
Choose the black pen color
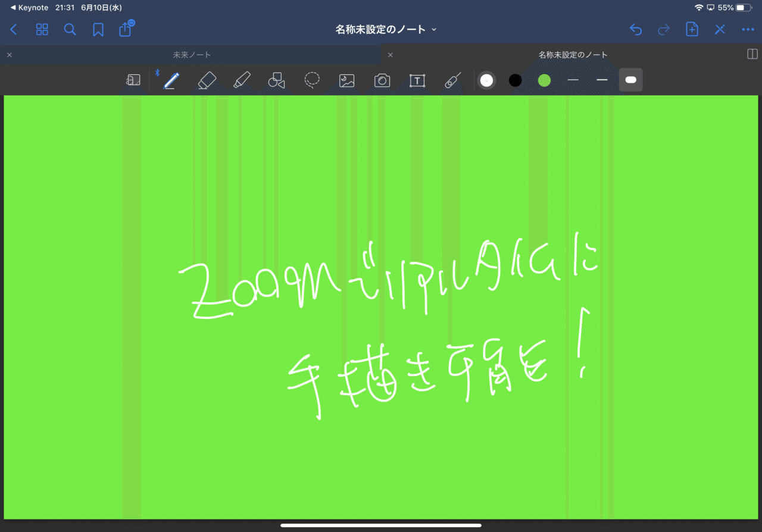tap(516, 80)
